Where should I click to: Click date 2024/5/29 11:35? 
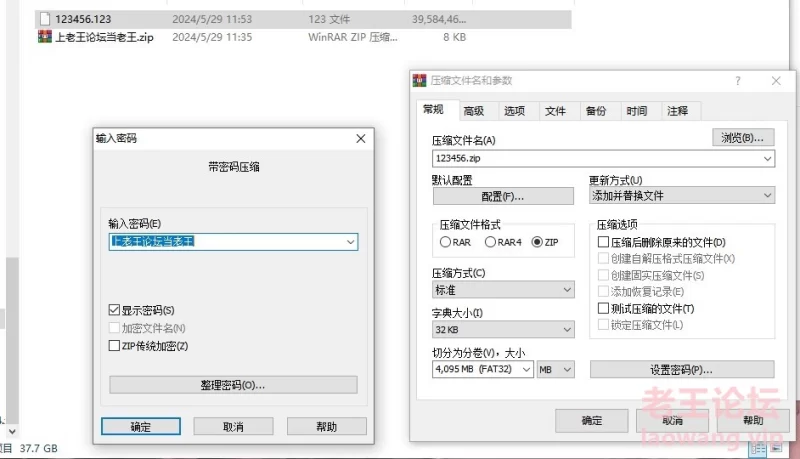[212, 37]
